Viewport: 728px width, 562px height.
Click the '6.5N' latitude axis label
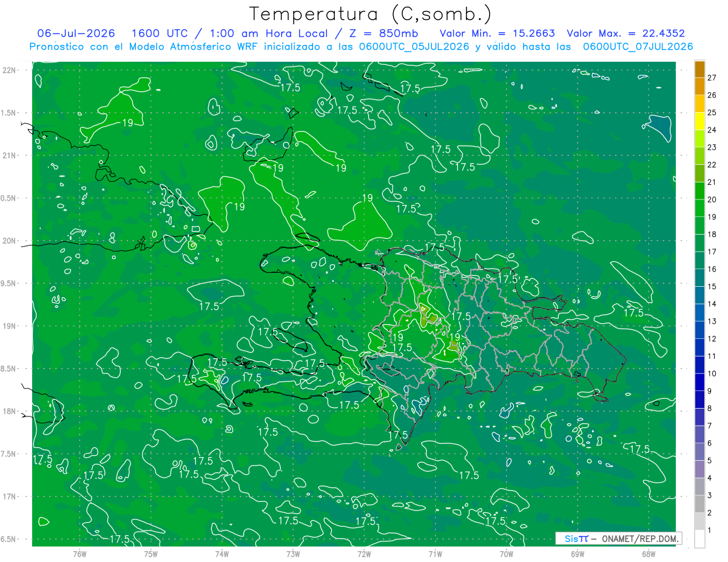[x=8, y=539]
